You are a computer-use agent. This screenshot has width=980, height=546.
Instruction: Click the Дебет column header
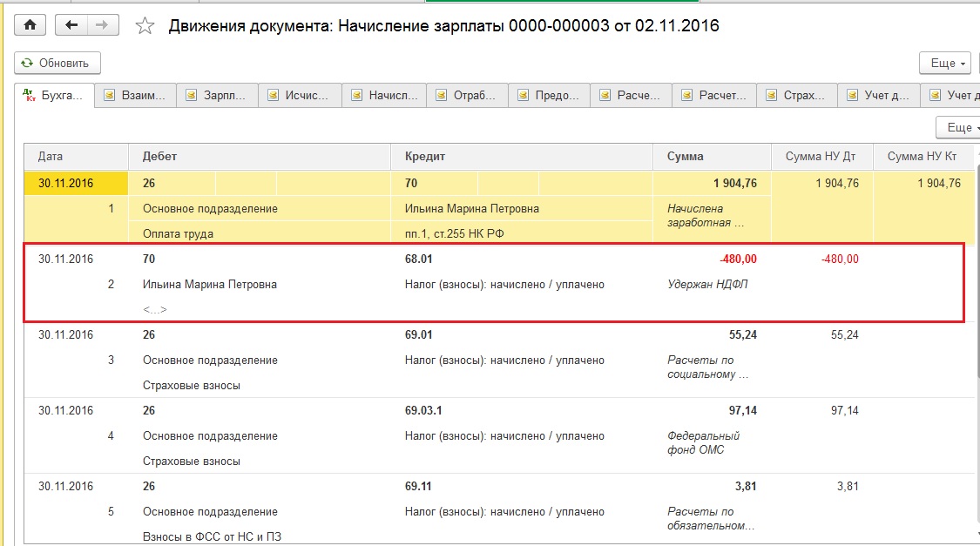[x=259, y=157]
